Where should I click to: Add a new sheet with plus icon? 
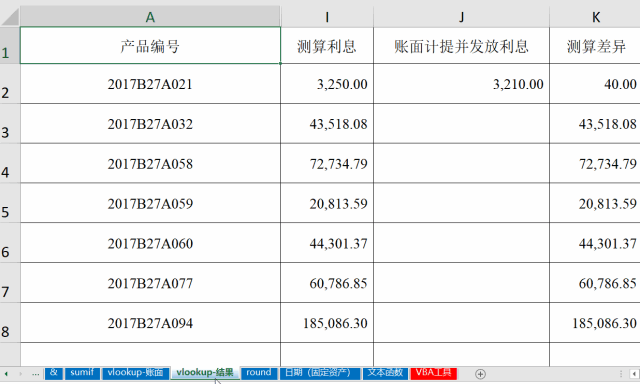click(480, 374)
